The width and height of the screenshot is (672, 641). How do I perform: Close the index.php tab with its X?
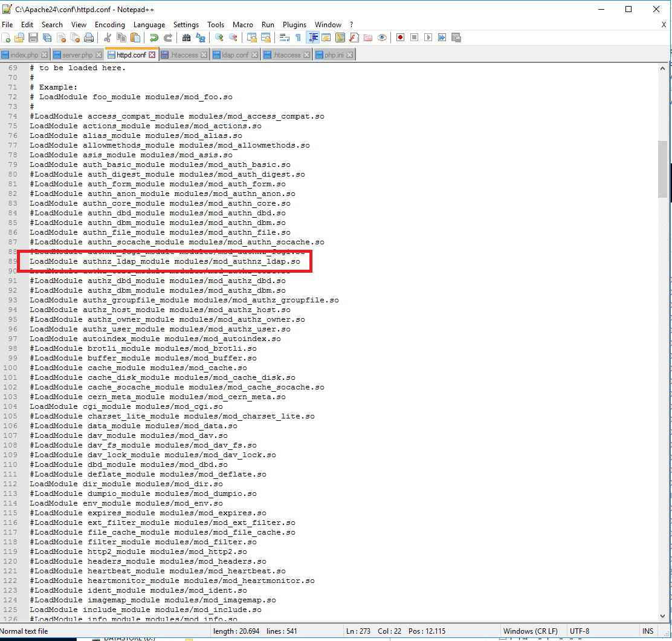pos(45,55)
